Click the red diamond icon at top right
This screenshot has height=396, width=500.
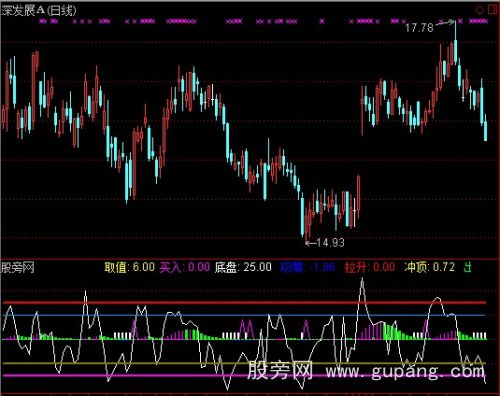(x=480, y=10)
